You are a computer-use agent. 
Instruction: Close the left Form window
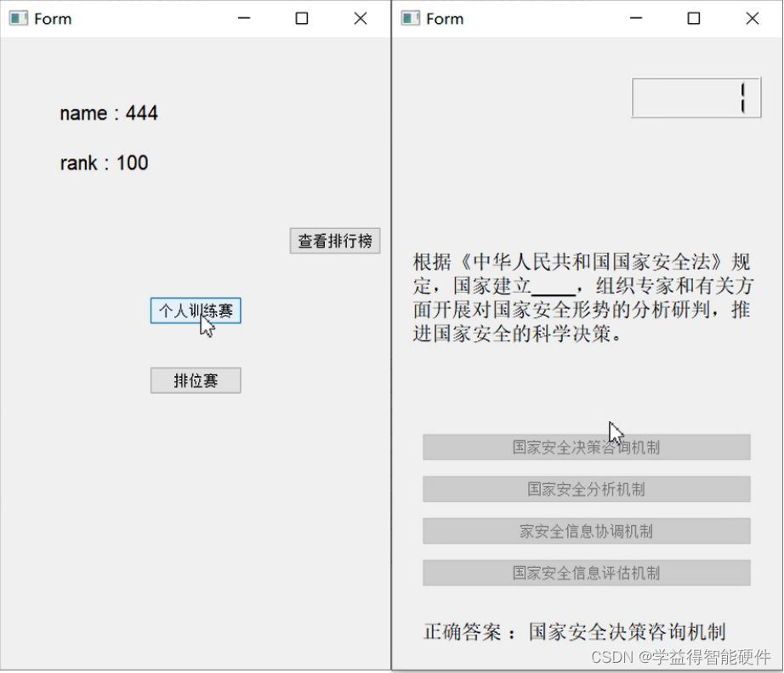(x=360, y=19)
